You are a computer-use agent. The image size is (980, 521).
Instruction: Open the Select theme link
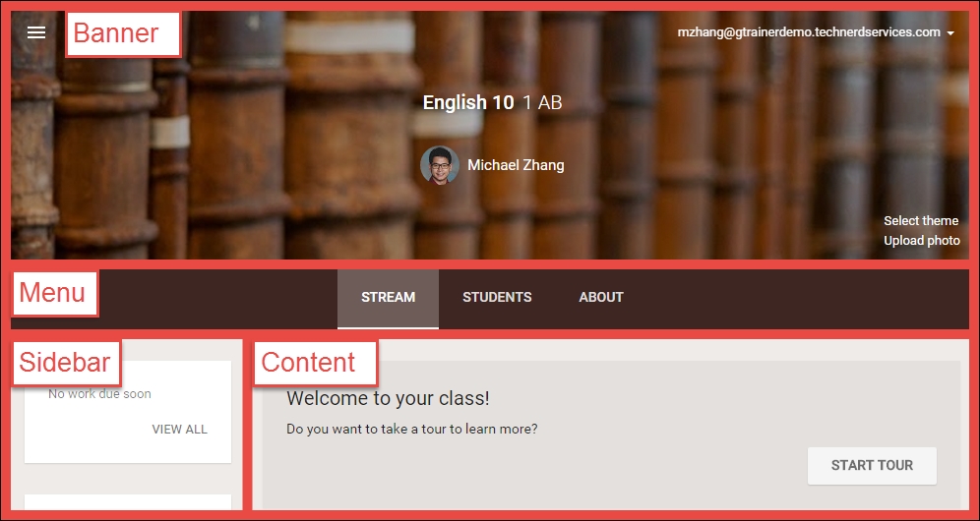point(921,220)
